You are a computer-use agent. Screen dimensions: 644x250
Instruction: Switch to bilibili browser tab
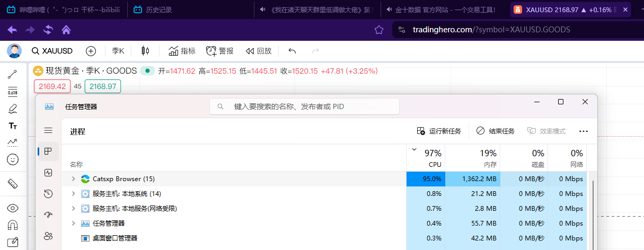pos(64,10)
